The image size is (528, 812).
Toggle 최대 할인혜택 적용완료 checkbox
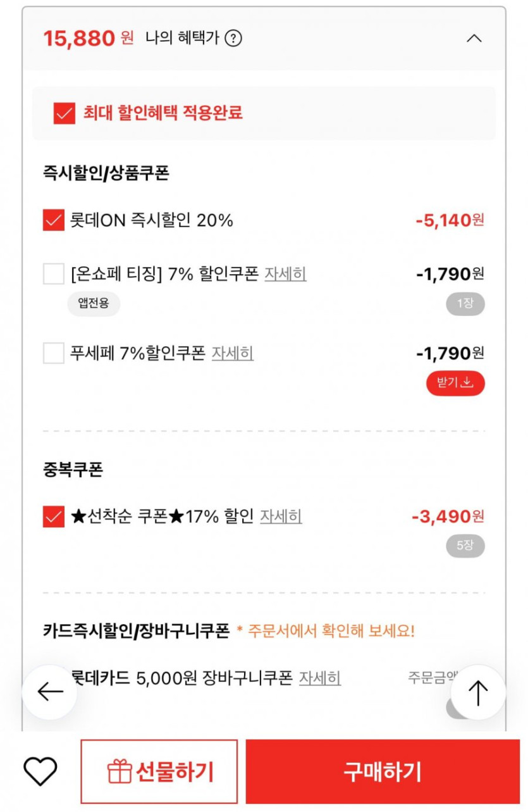[x=64, y=113]
